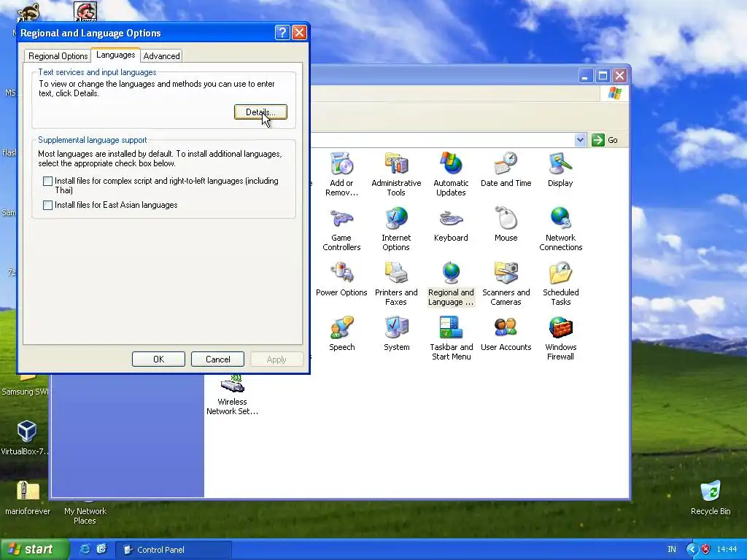Image resolution: width=747 pixels, height=560 pixels.
Task: Click Control Panel taskbar button
Action: pos(174,549)
